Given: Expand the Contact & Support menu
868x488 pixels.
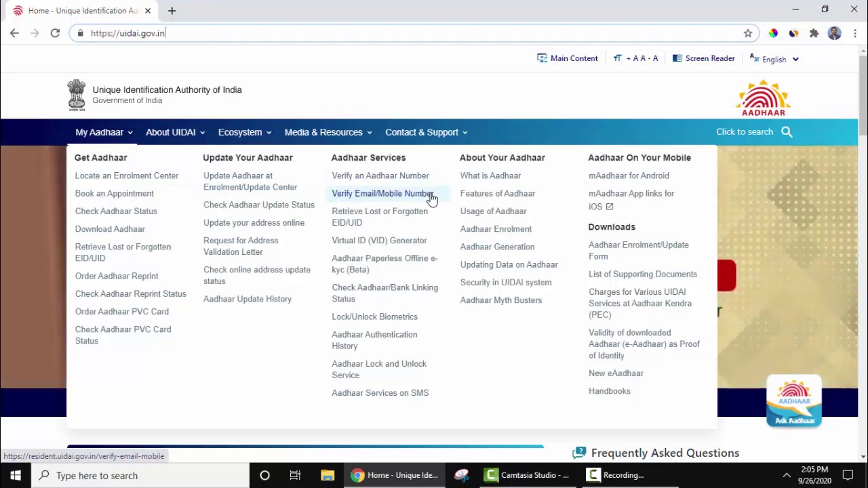Looking at the screenshot, I should tap(426, 132).
